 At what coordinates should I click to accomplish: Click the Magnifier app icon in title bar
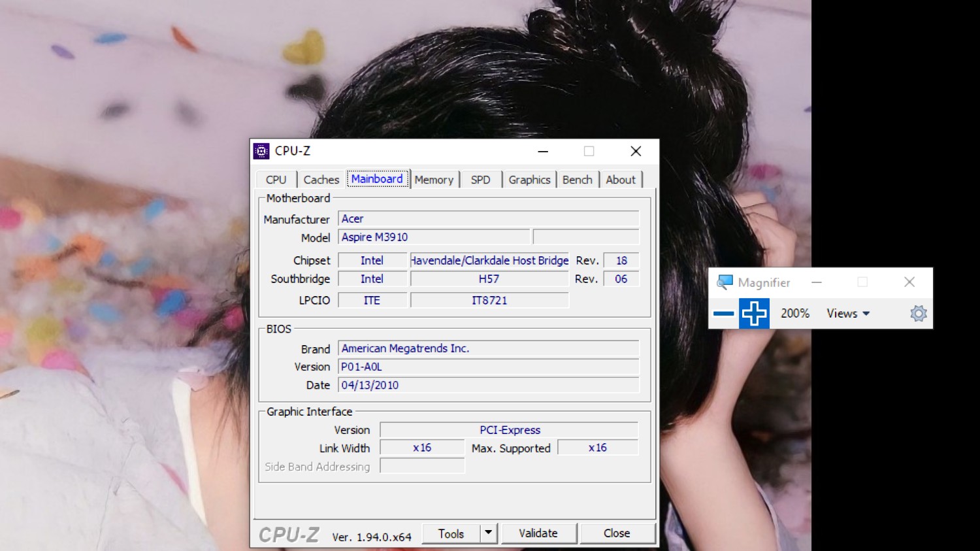(x=725, y=282)
